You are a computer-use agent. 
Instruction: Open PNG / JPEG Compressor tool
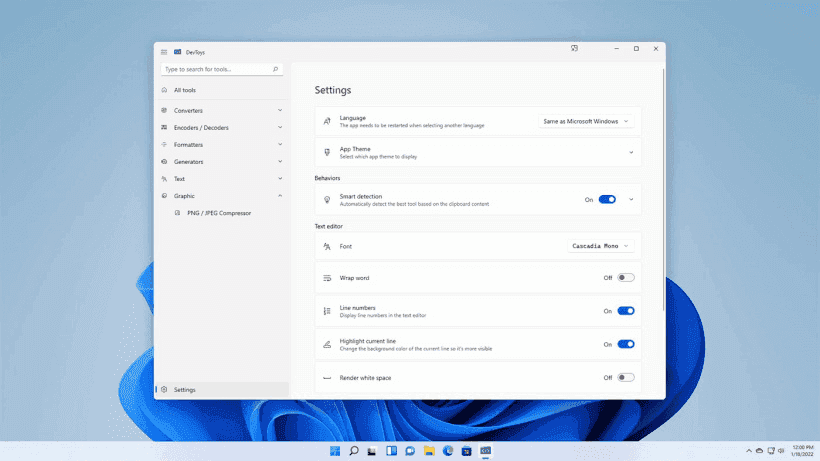click(222, 213)
